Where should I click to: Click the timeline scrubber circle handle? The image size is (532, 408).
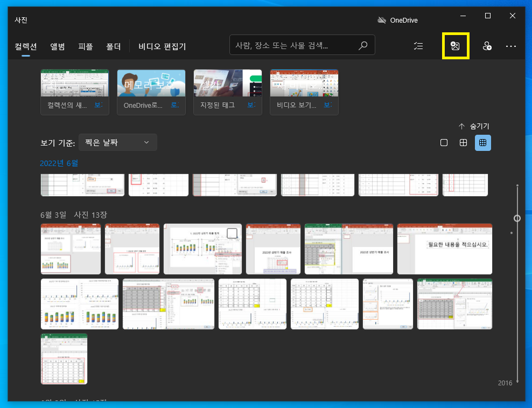click(517, 218)
